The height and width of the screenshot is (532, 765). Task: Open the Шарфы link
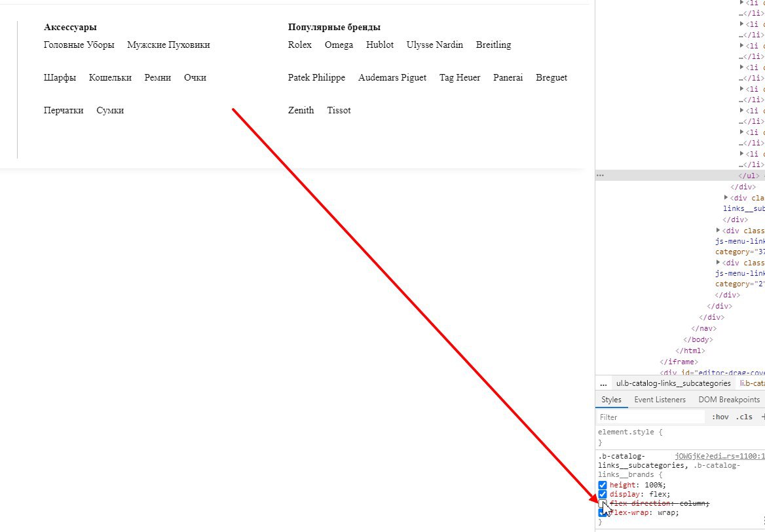60,77
